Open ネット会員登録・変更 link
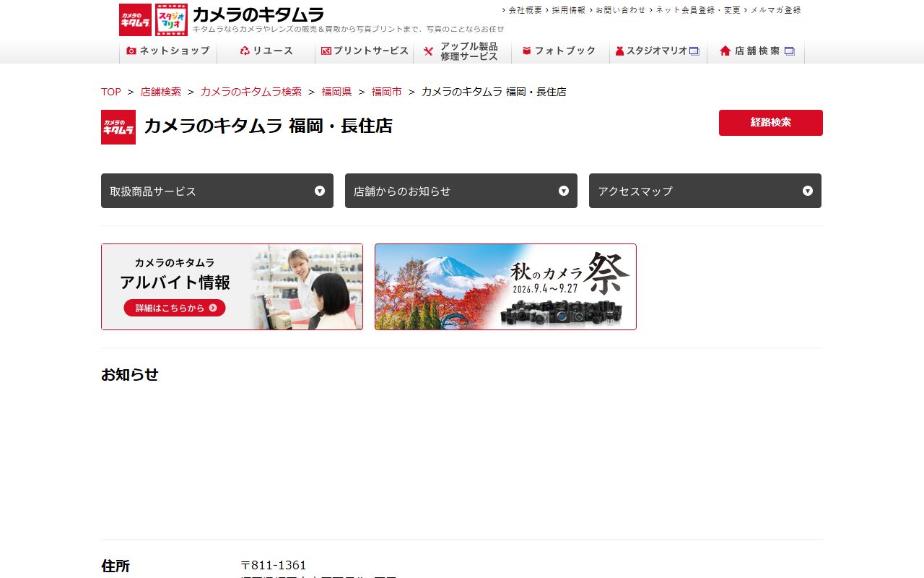This screenshot has height=578, width=924. tap(697, 10)
